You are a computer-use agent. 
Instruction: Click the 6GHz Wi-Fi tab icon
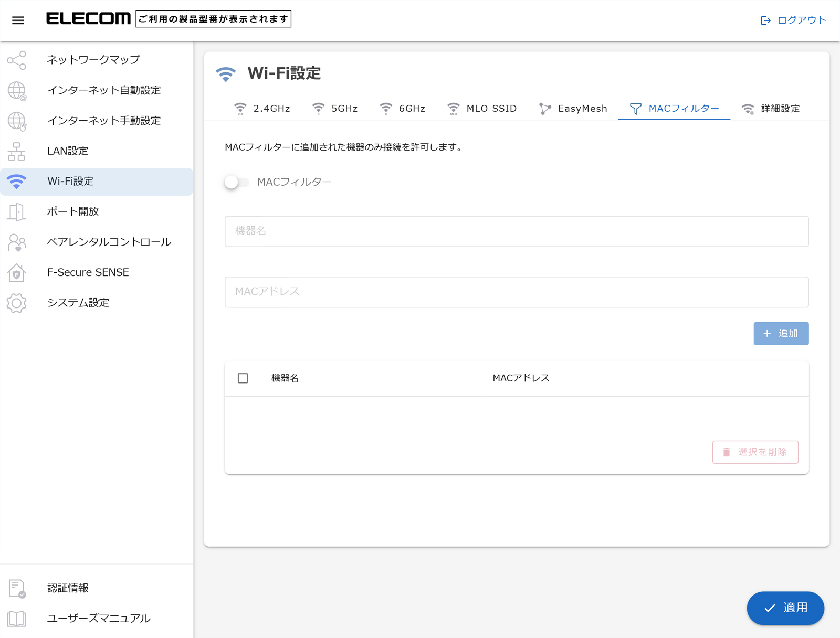coord(386,109)
